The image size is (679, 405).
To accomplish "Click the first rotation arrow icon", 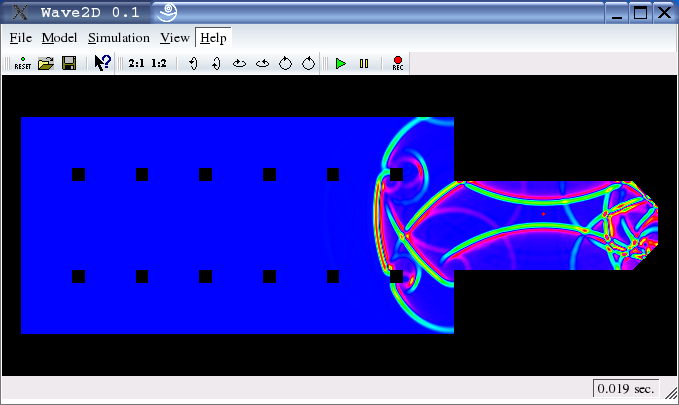I will [x=193, y=64].
